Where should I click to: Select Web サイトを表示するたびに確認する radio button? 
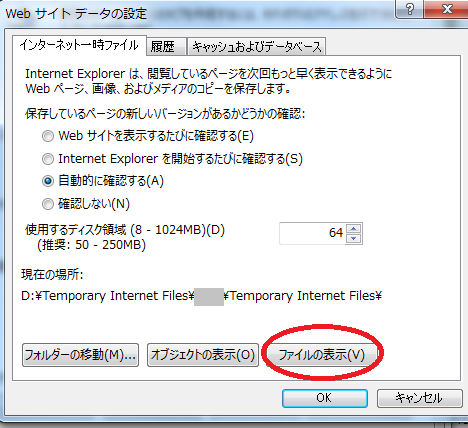pos(48,136)
